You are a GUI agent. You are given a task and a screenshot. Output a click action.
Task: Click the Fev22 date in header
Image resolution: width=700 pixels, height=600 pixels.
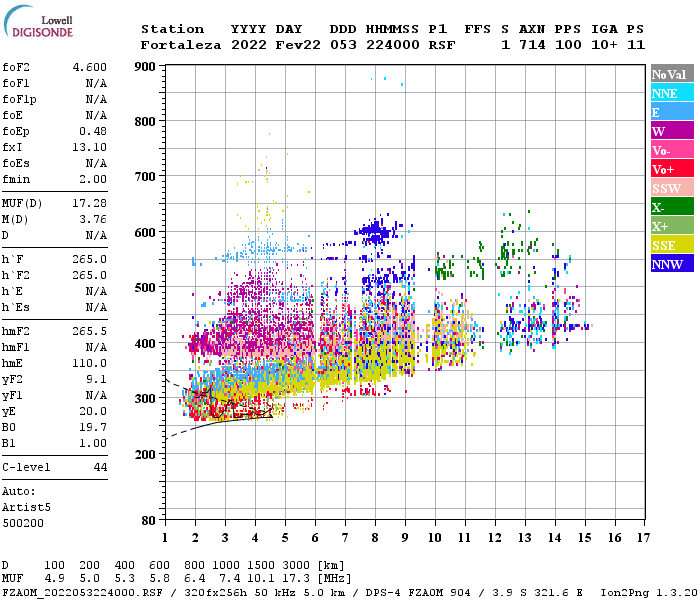click(x=298, y=46)
